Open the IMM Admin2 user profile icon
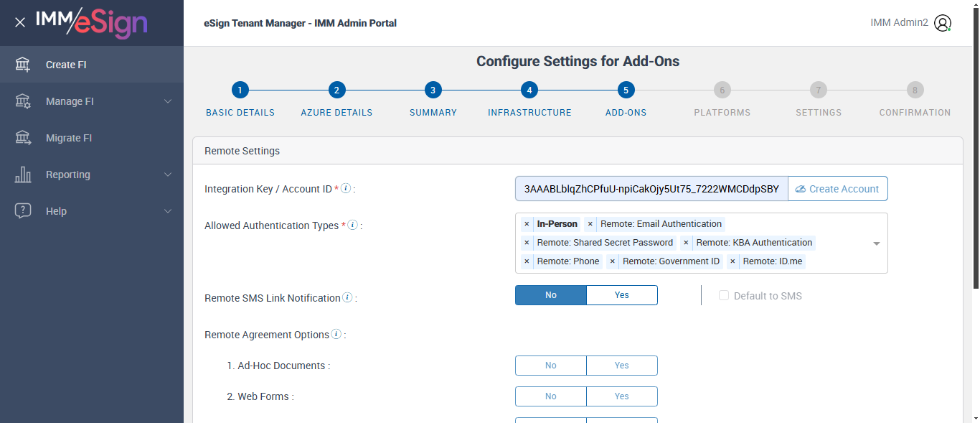The width and height of the screenshot is (980, 423). point(943,23)
